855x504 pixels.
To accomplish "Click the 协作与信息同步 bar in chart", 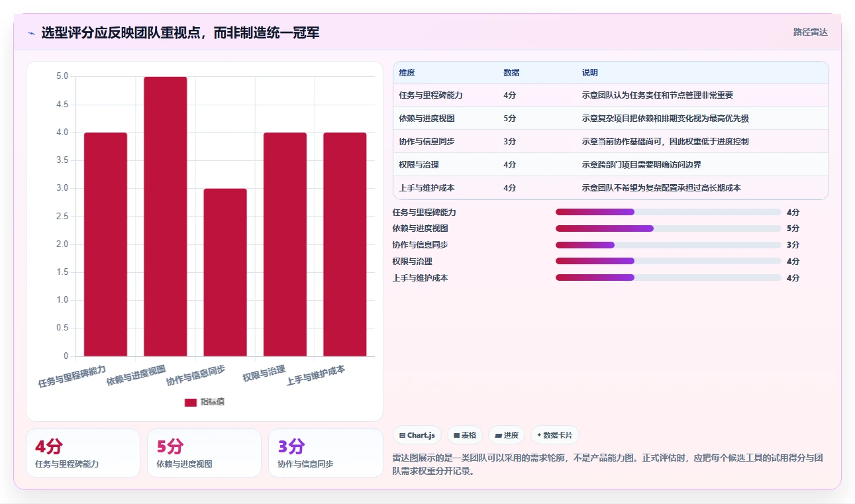I will 225,272.
